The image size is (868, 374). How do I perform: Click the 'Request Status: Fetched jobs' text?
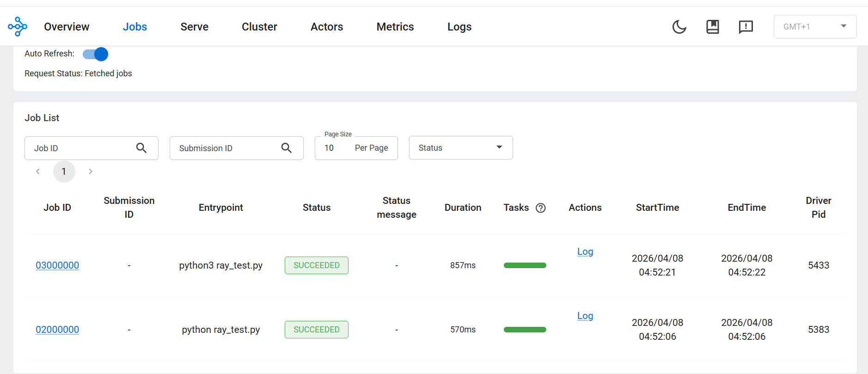[x=78, y=74]
